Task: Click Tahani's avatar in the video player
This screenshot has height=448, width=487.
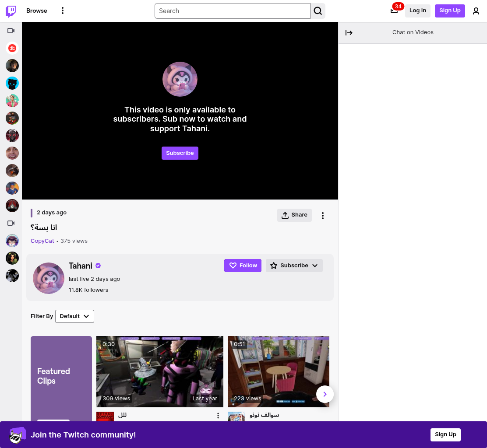Action: click(x=180, y=79)
